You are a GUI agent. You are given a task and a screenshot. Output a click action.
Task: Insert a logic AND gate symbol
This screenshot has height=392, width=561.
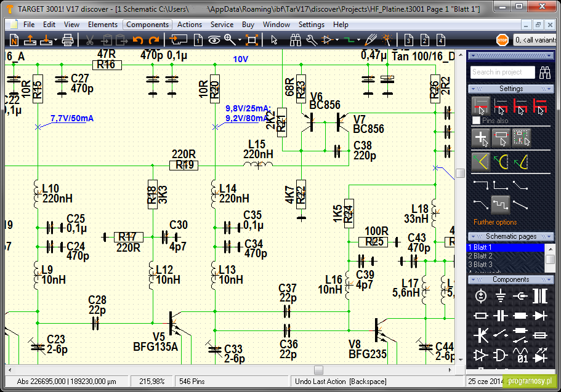[501, 356]
